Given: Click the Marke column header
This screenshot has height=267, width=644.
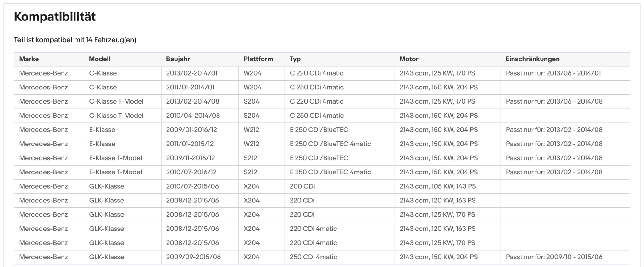Looking at the screenshot, I should (x=29, y=59).
